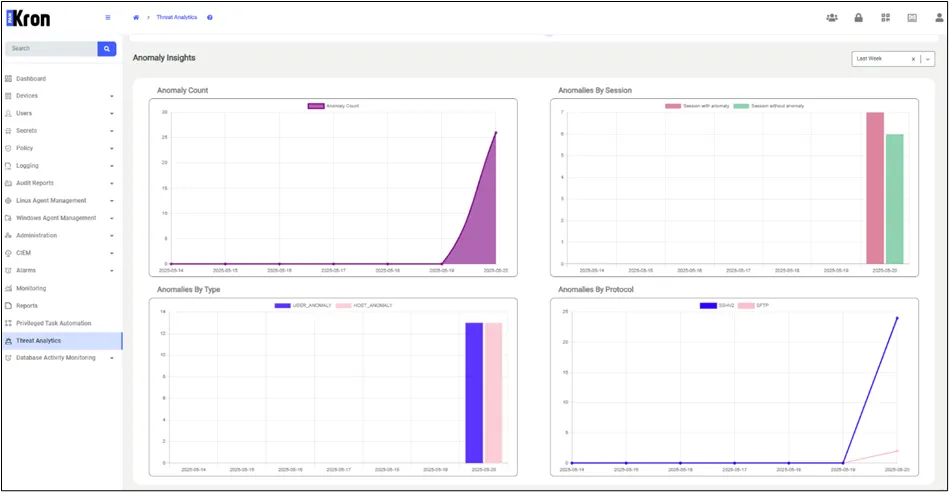
Task: Click the Secrets sidebar icon
Action: (8, 131)
